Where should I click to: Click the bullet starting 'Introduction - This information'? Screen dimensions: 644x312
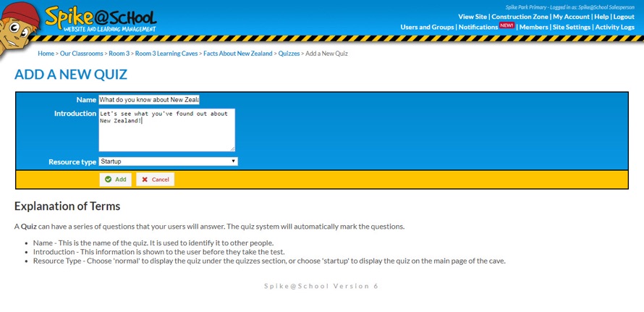159,252
